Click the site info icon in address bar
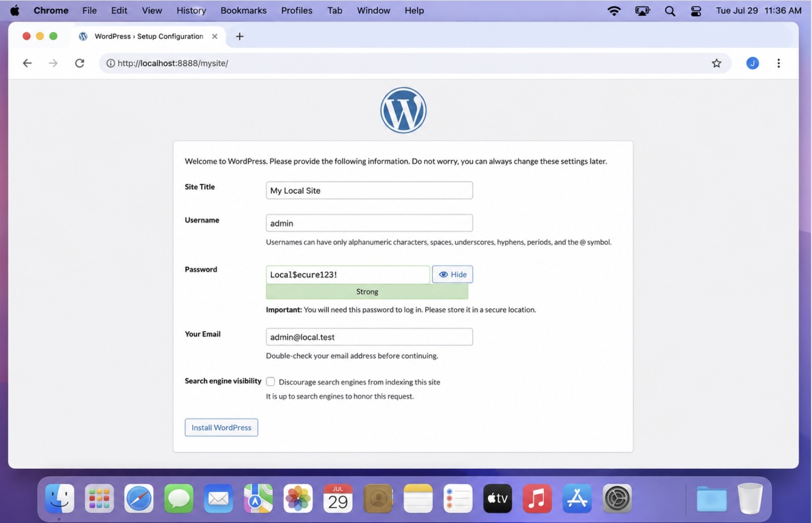Viewport: 812px width, 523px height. pyautogui.click(x=111, y=63)
